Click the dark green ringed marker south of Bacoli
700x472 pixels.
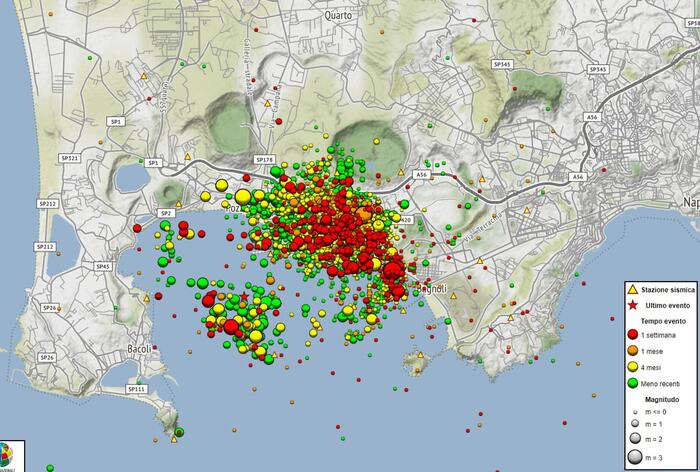click(x=178, y=432)
